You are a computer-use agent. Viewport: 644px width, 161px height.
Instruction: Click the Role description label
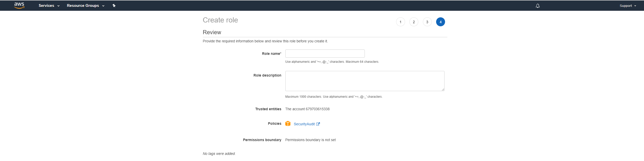267,75
